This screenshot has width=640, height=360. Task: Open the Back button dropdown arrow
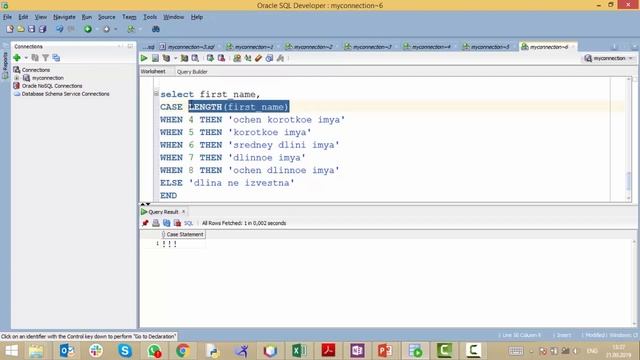click(97, 29)
